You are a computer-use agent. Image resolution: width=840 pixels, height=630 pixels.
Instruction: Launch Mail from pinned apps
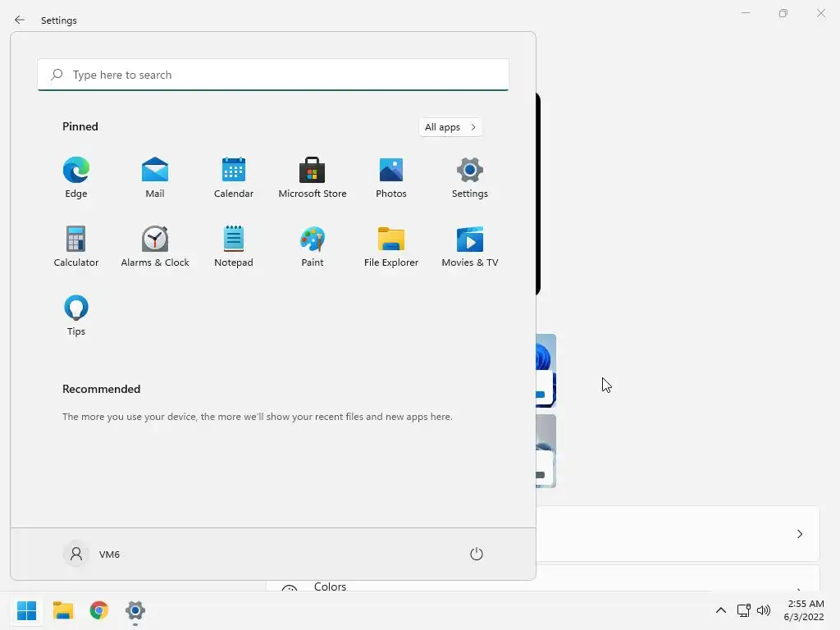click(x=155, y=178)
